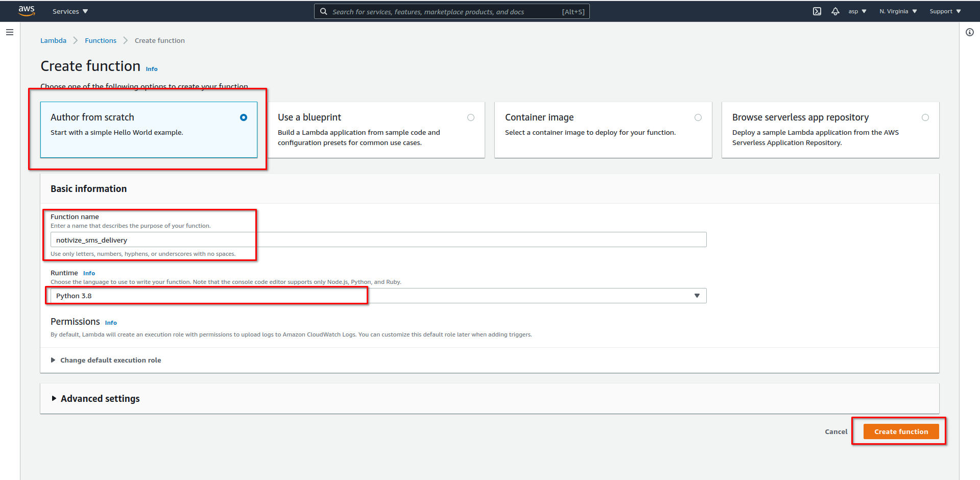Focus the Function name input field

pyautogui.click(x=378, y=240)
